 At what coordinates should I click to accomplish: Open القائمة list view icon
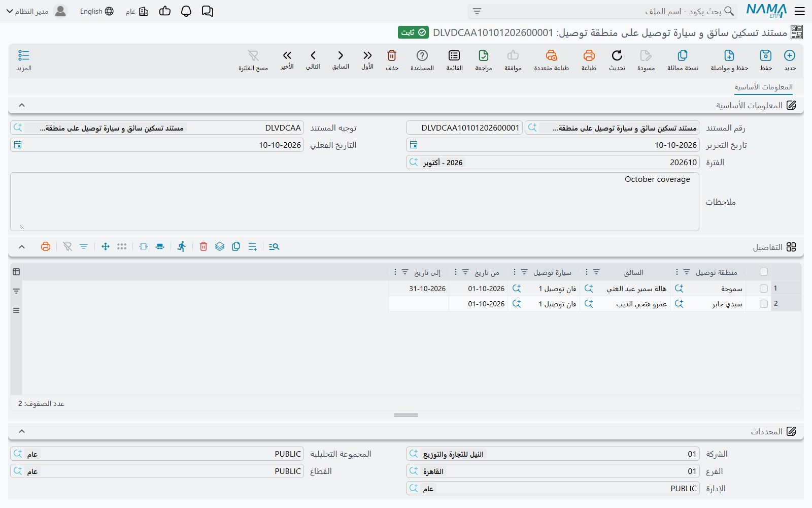point(454,55)
